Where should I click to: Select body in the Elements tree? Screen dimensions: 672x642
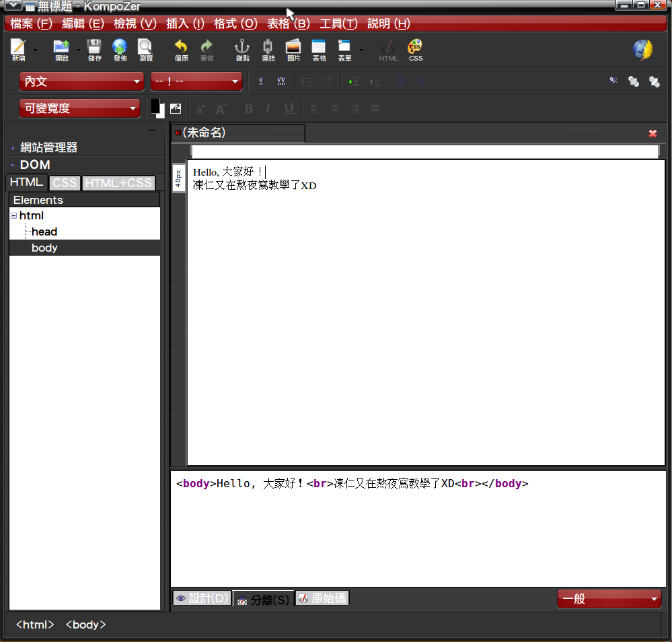point(44,248)
